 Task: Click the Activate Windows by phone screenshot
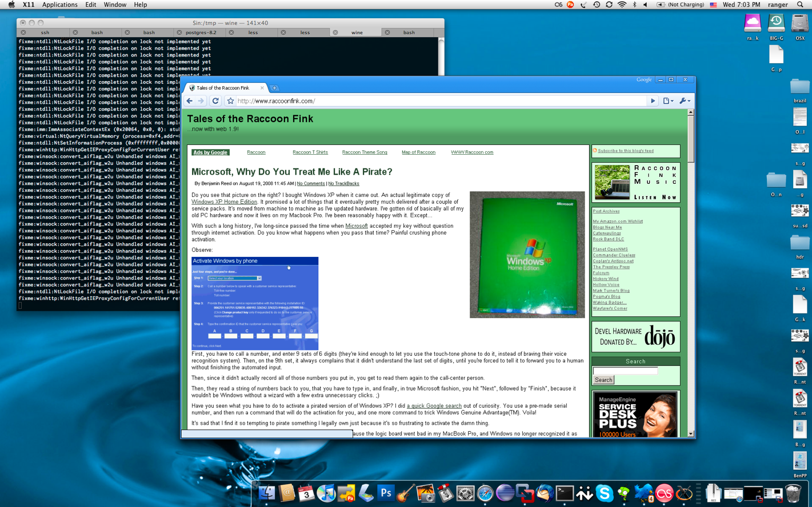pyautogui.click(x=255, y=303)
